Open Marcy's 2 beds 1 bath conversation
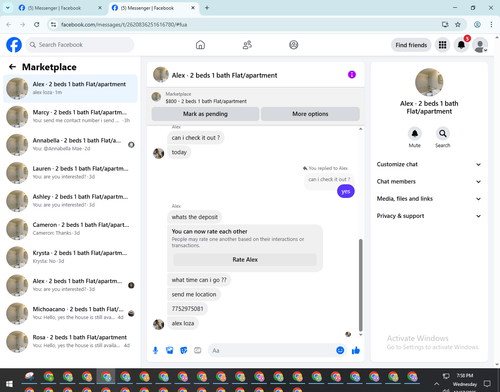The width and height of the screenshot is (500, 392). (x=70, y=116)
